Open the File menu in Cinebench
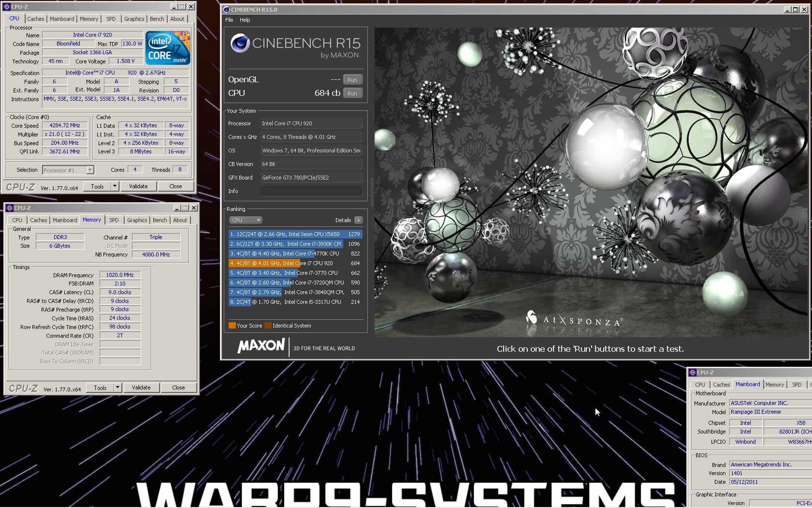The height and width of the screenshot is (508, 812). click(x=229, y=20)
